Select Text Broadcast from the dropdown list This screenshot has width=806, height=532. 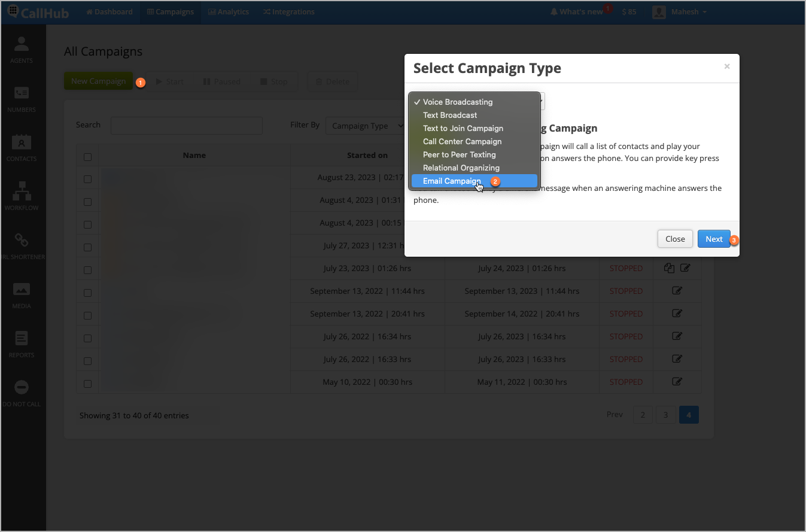(x=475, y=115)
